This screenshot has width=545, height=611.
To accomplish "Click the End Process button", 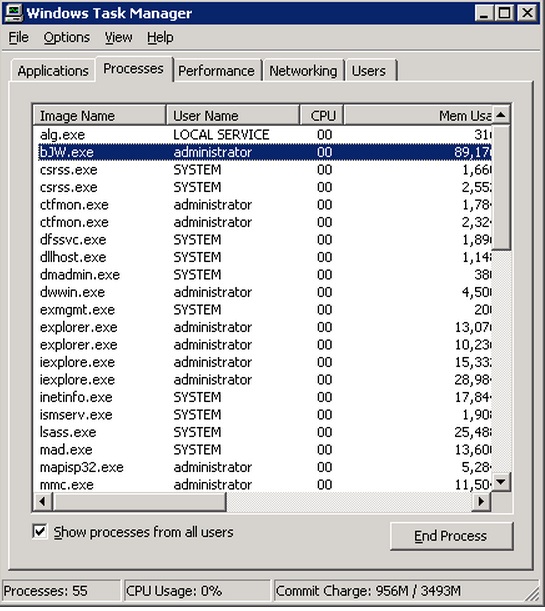I will tap(451, 536).
